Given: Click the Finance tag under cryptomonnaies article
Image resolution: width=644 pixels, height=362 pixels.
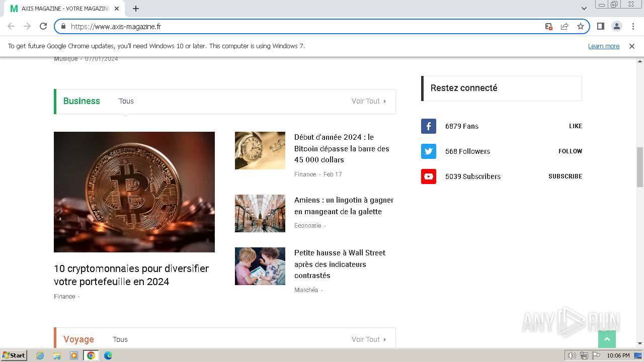Looking at the screenshot, I should (64, 297).
